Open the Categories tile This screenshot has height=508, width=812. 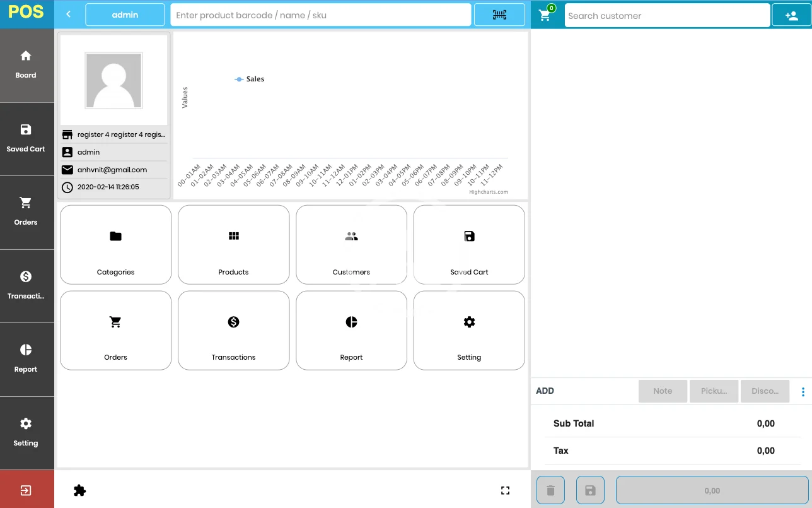point(115,245)
